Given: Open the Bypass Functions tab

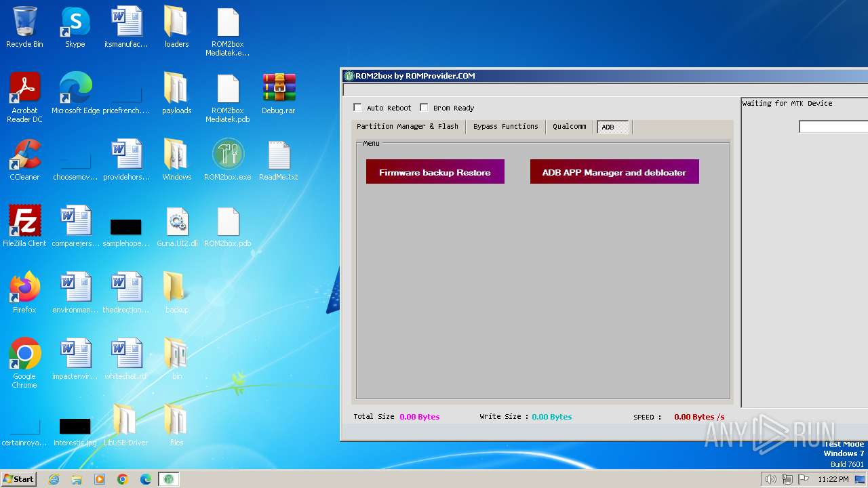Looking at the screenshot, I should coord(506,127).
